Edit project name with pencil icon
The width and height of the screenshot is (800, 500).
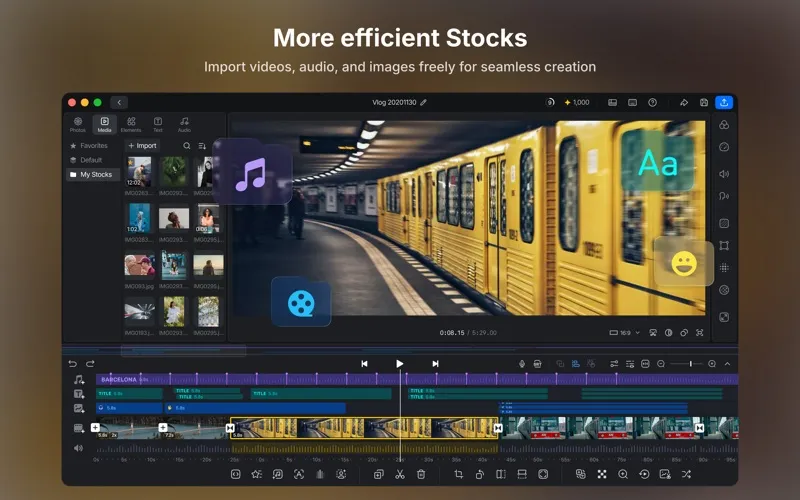423,103
